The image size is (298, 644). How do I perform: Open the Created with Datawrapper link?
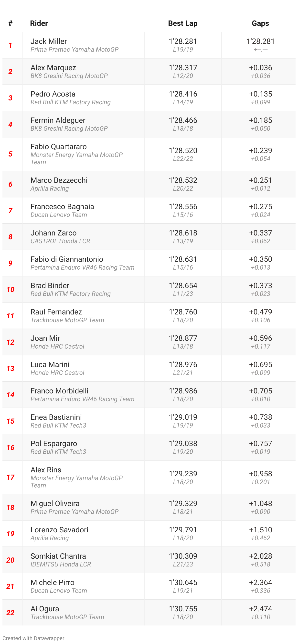tap(33, 638)
